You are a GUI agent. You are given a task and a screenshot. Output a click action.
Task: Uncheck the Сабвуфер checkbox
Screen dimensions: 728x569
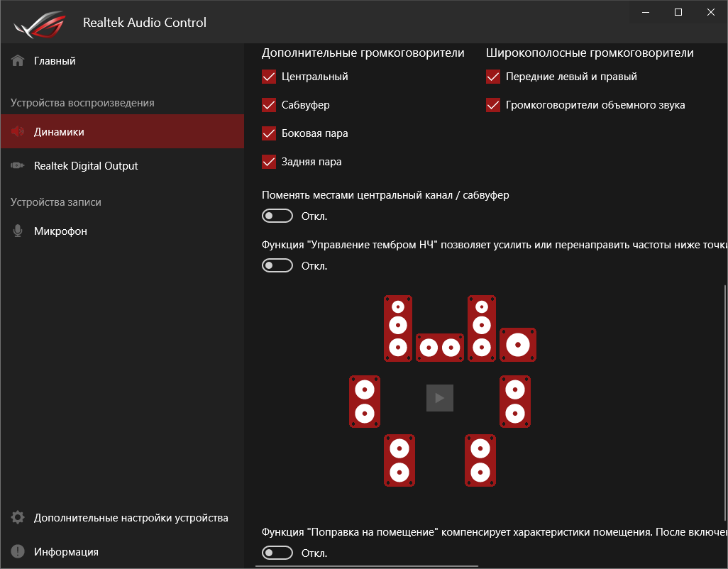(269, 105)
